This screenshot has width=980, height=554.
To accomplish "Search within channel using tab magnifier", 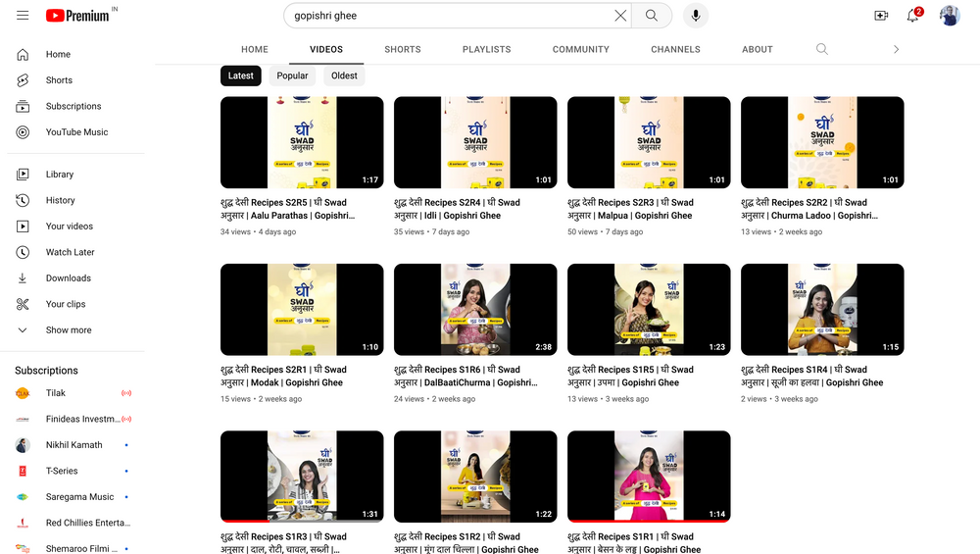I will (x=822, y=49).
